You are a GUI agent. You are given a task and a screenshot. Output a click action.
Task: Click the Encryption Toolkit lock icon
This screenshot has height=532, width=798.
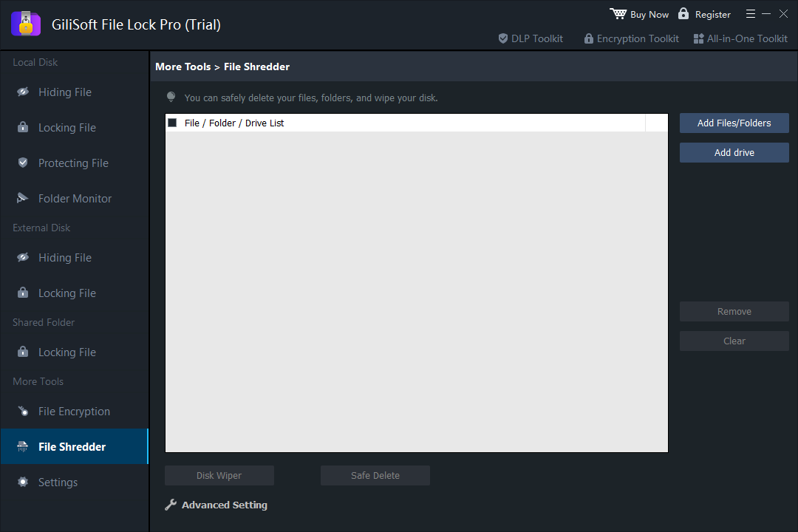coord(588,38)
